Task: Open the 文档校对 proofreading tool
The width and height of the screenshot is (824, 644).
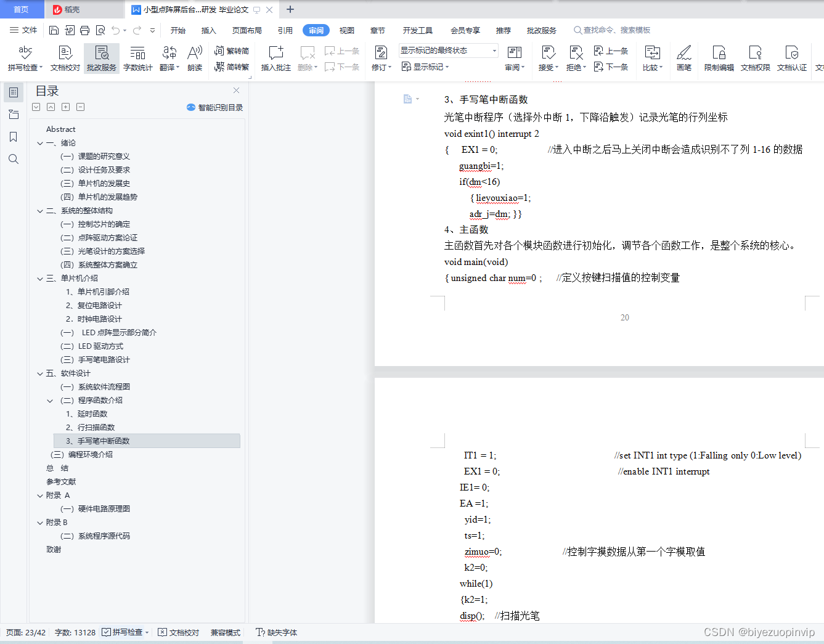Action: click(65, 59)
